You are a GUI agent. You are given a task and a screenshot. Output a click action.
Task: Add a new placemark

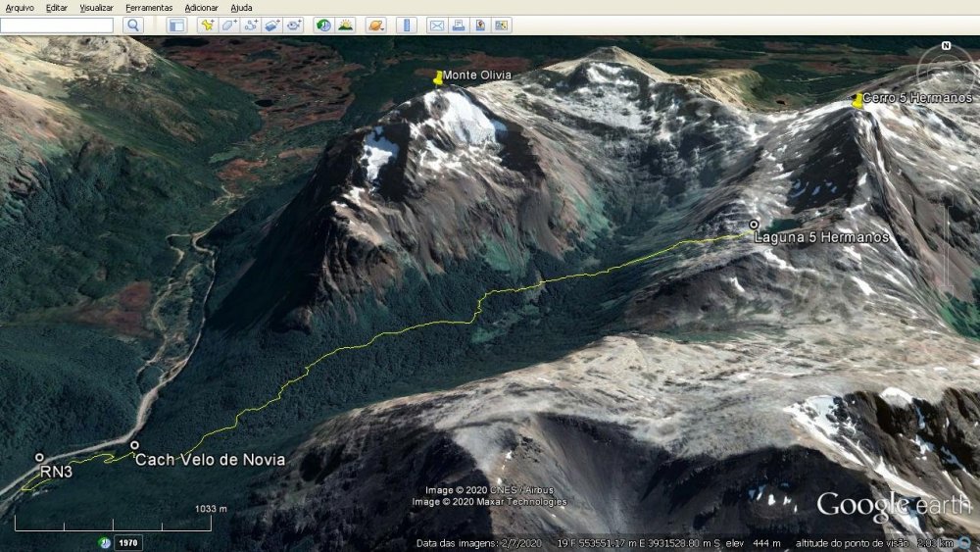pos(207,25)
